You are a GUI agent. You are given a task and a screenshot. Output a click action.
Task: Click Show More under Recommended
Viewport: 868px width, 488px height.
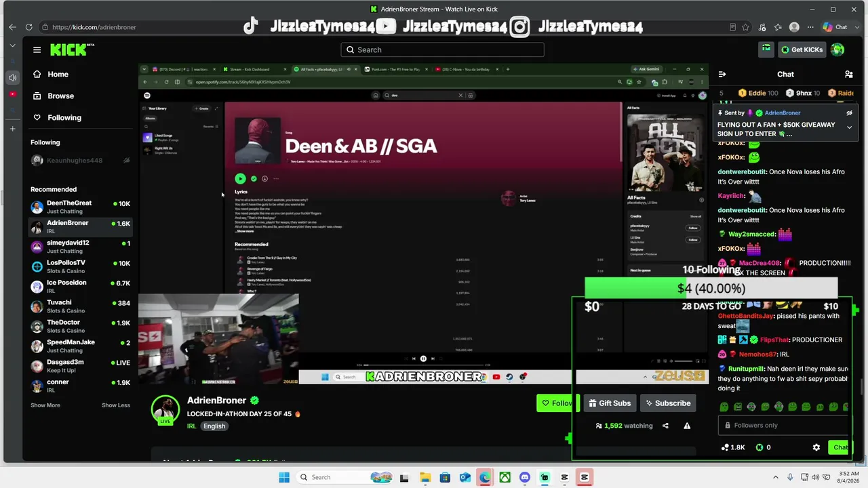click(45, 405)
